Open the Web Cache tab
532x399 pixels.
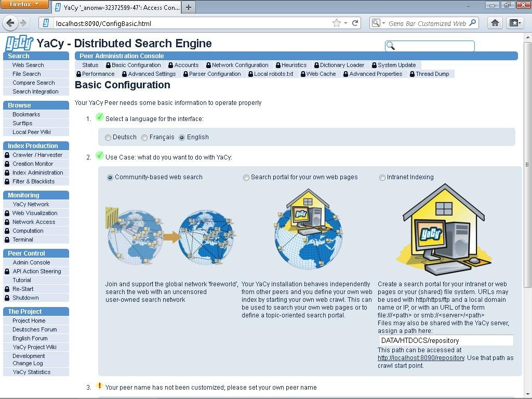point(321,74)
